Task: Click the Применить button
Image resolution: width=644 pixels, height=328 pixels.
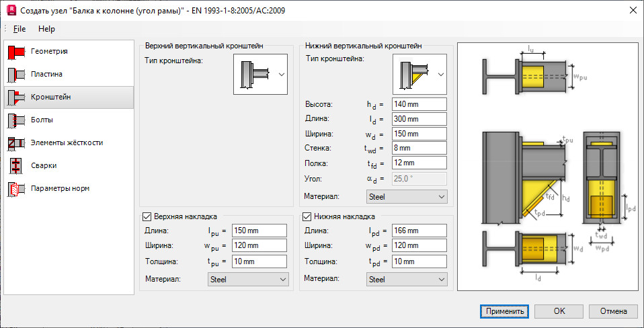Action: click(505, 311)
